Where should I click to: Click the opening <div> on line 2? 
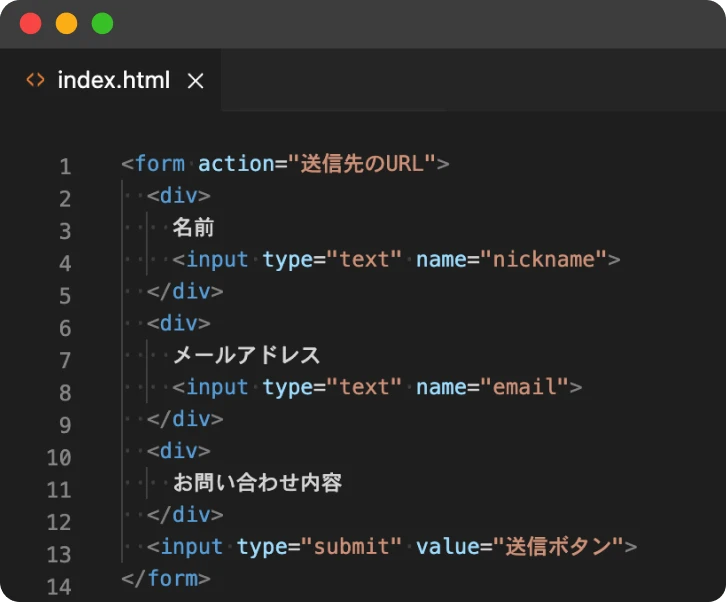click(x=179, y=195)
